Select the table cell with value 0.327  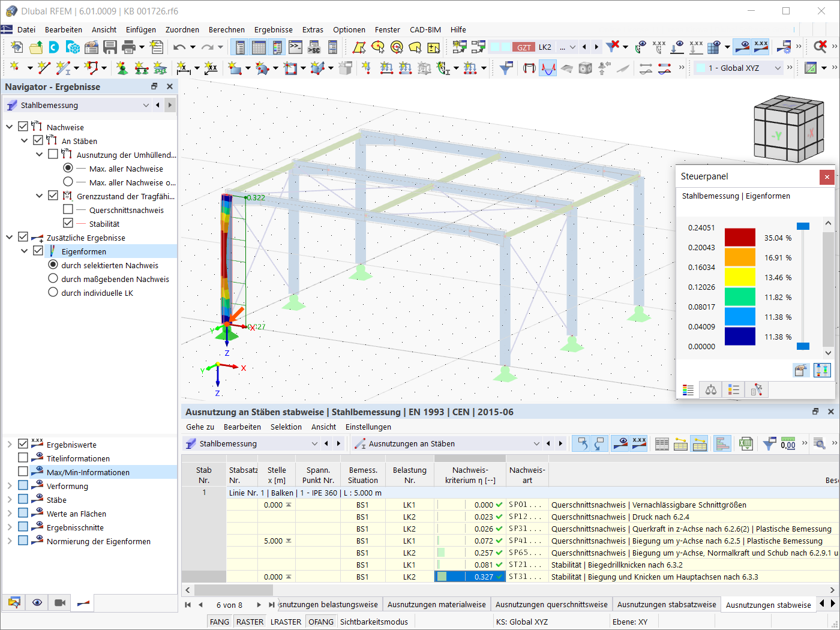click(x=469, y=577)
